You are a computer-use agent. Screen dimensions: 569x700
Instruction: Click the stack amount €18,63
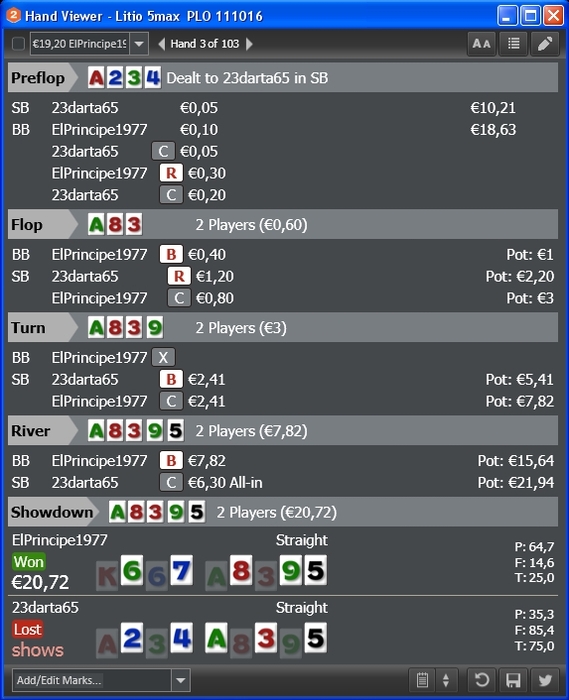493,129
